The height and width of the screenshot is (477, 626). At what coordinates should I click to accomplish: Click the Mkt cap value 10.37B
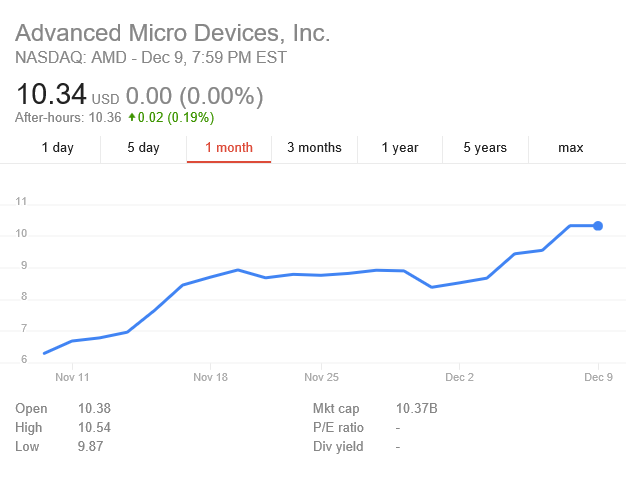coord(417,408)
